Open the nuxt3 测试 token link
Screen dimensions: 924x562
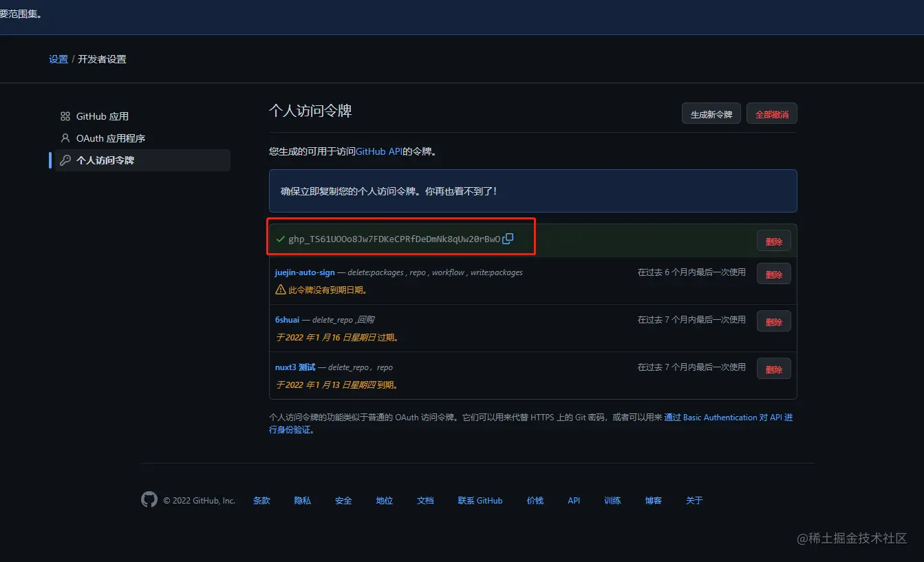pos(295,367)
